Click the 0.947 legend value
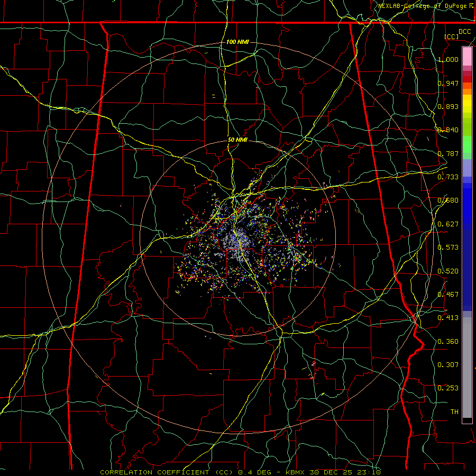This screenshot has height=476, width=476. click(x=448, y=83)
